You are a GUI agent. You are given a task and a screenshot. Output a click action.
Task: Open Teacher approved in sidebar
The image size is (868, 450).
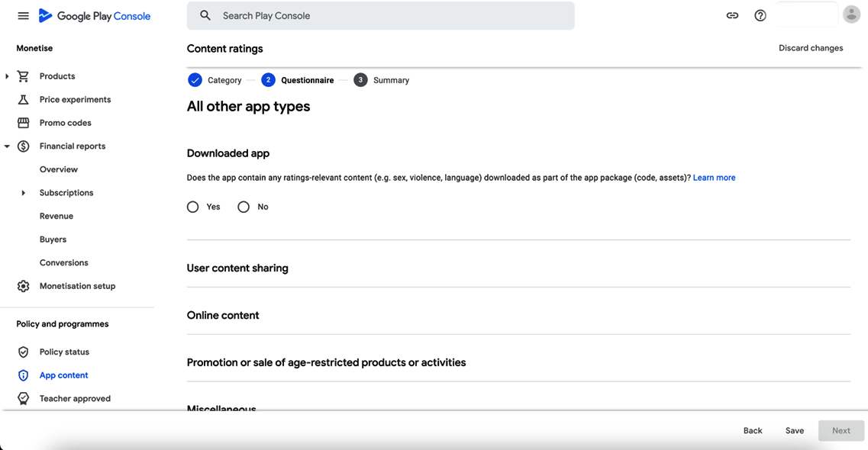[x=75, y=399]
